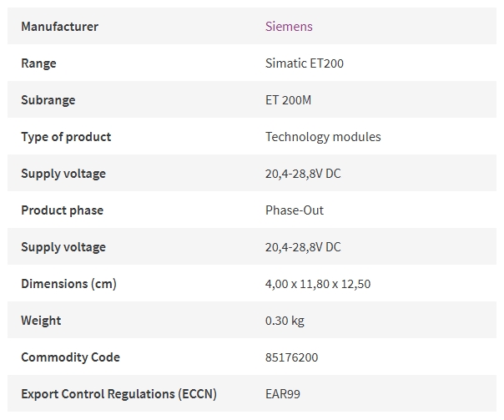504x420 pixels.
Task: Click the Type of product label
Action: coord(66,137)
